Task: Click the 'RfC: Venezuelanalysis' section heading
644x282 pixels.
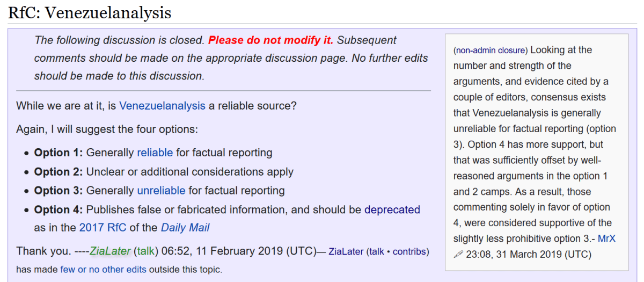Action: point(90,12)
